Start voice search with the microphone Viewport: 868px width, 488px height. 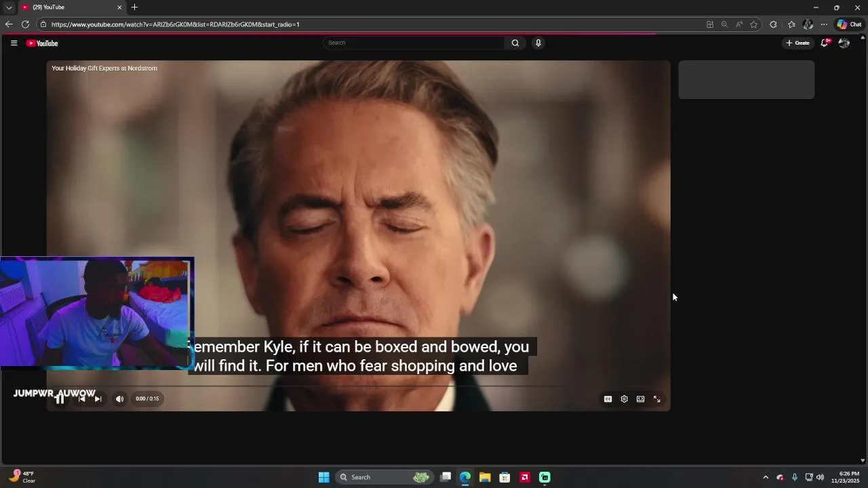[x=538, y=43]
